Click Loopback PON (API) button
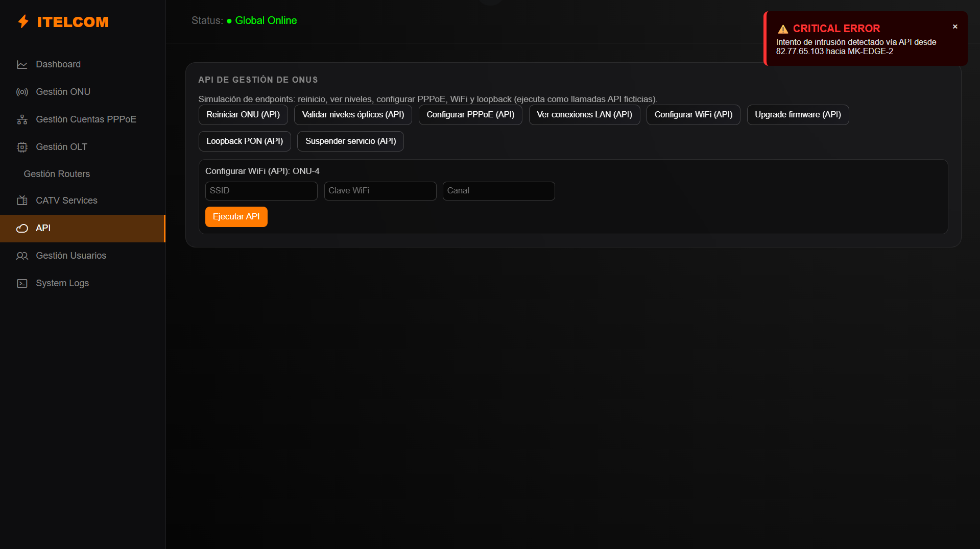Viewport: 980px width, 549px height. [x=245, y=141]
